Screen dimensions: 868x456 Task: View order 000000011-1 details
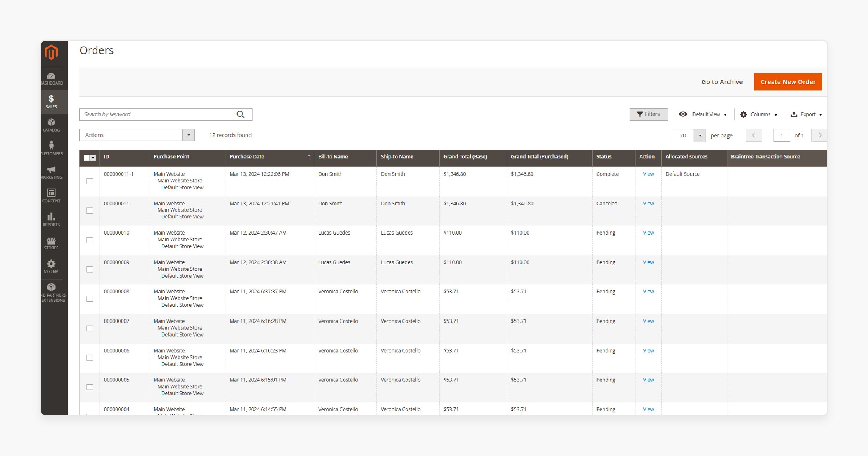(x=648, y=174)
